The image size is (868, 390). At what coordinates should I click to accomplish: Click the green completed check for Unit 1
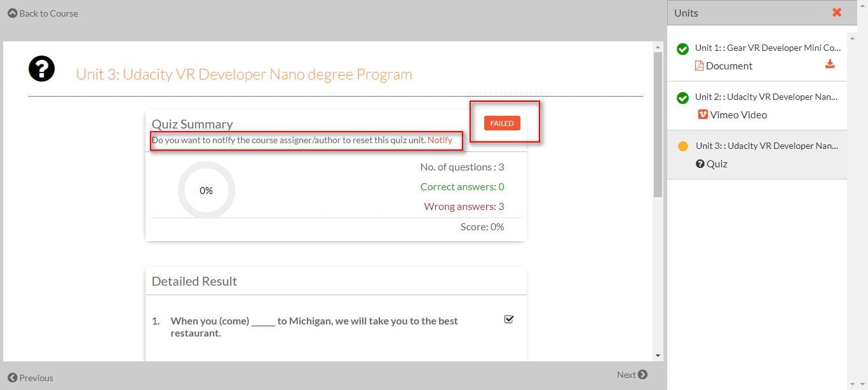[x=682, y=49]
